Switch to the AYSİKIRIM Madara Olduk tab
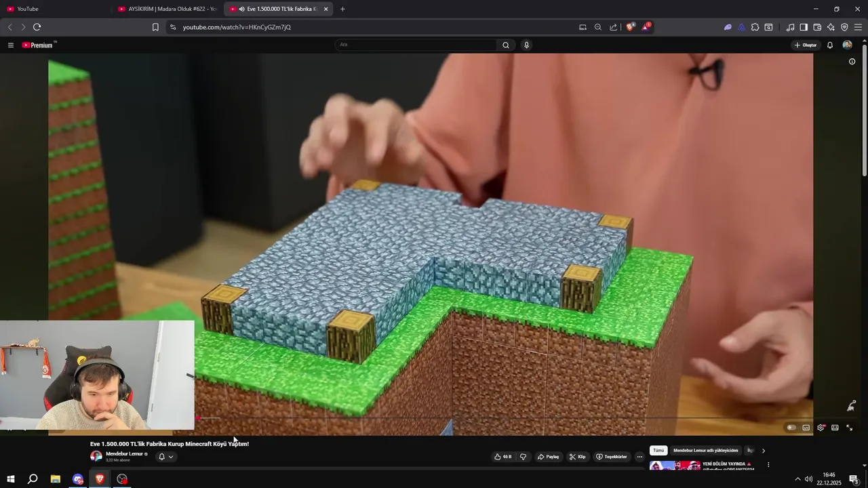This screenshot has width=868, height=488. tap(167, 9)
